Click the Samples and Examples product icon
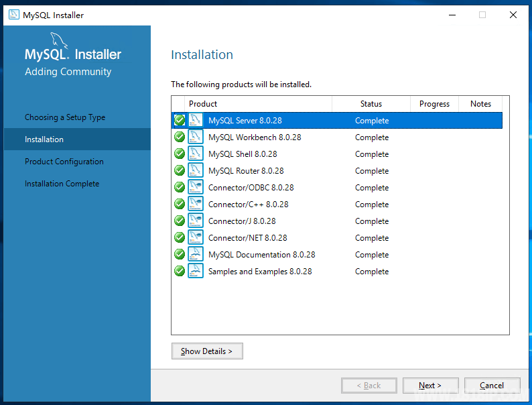 click(x=196, y=271)
